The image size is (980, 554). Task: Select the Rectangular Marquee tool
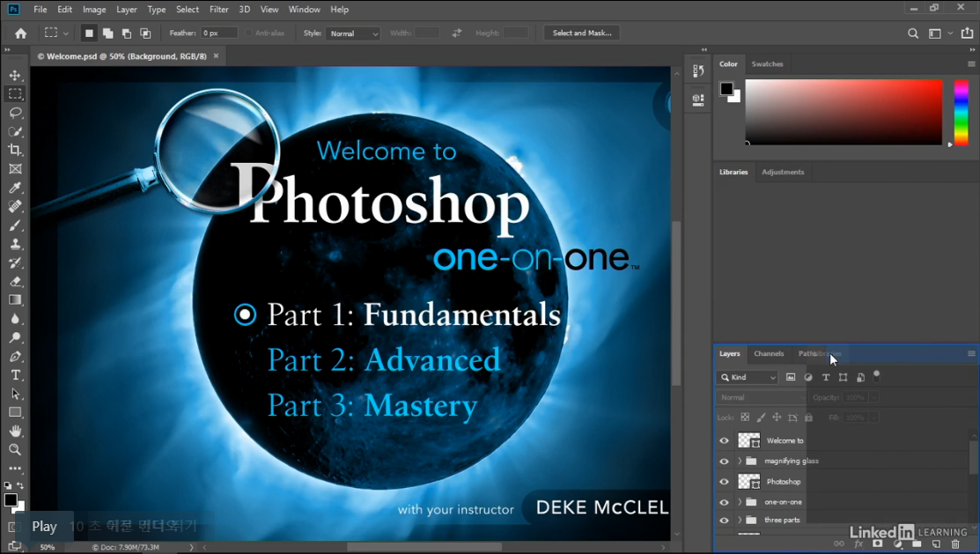point(15,93)
